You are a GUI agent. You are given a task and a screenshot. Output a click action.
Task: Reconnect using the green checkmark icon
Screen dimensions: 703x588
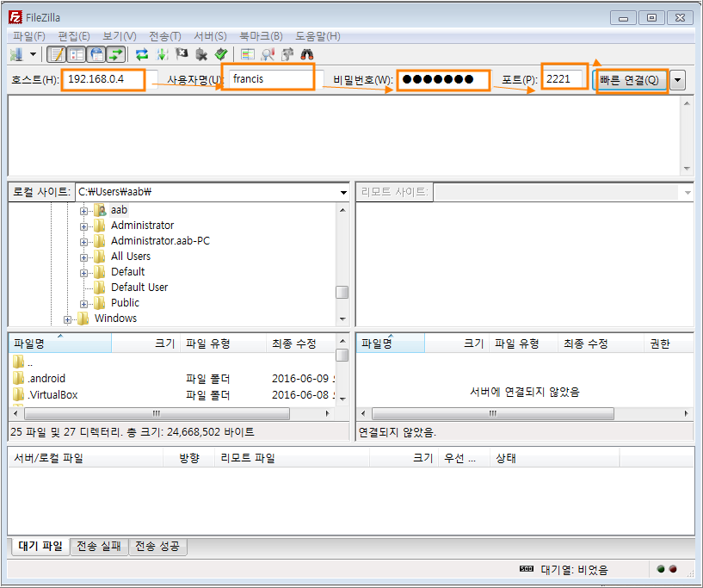click(221, 55)
